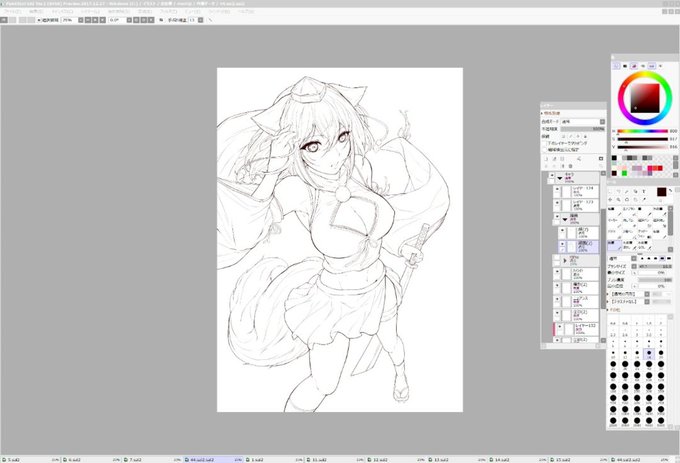Open the brush texture dropdown
This screenshot has width=680, height=463.
coord(647,301)
